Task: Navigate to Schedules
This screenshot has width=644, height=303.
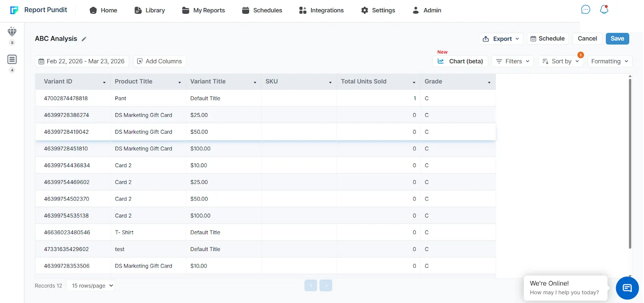Action: pos(262,10)
